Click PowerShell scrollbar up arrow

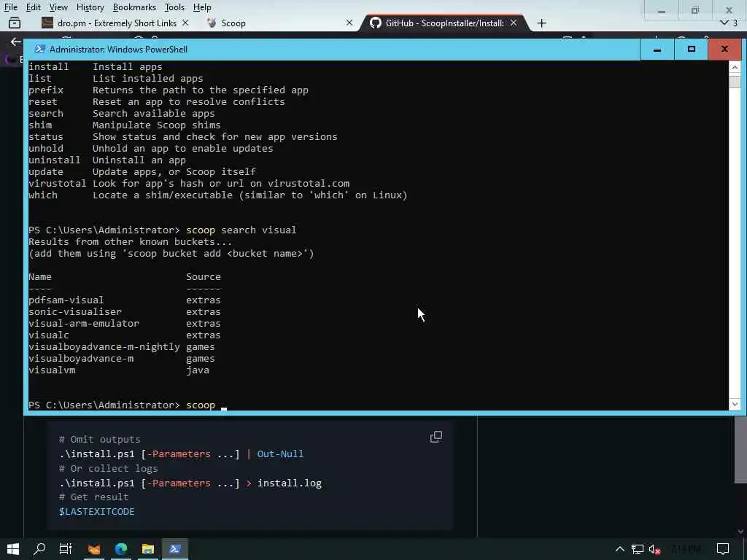coord(735,67)
